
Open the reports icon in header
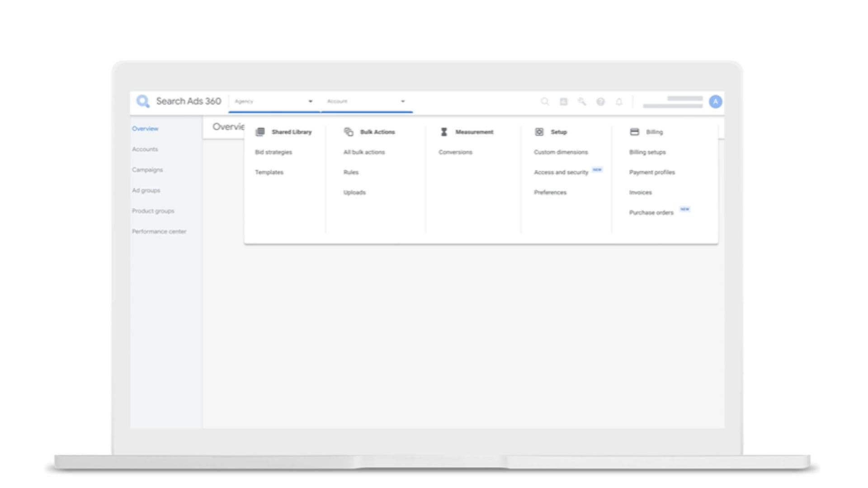(x=563, y=102)
